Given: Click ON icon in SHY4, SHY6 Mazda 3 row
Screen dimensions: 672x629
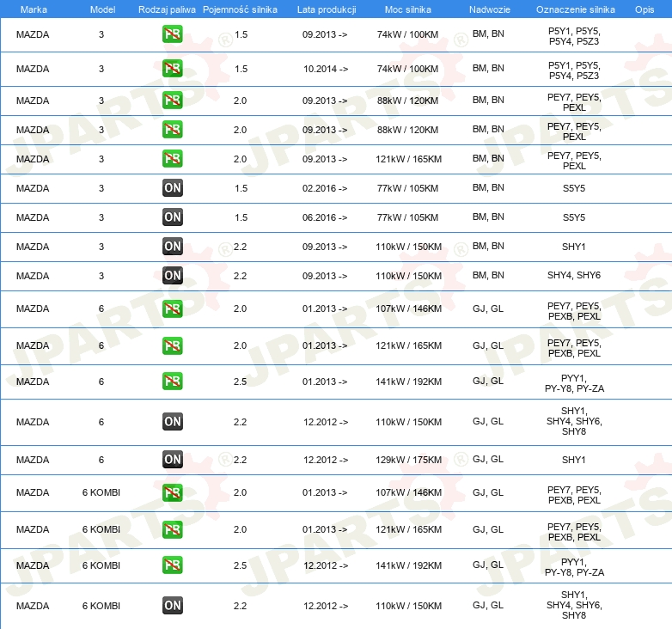Looking at the screenshot, I should click(x=172, y=276).
